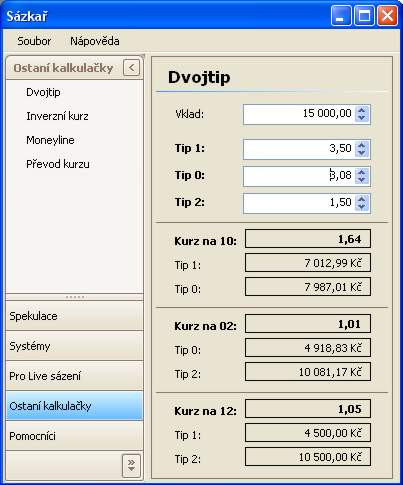Increase Tip 2 odds with up arrow
The width and height of the screenshot is (403, 485).
coord(362,199)
